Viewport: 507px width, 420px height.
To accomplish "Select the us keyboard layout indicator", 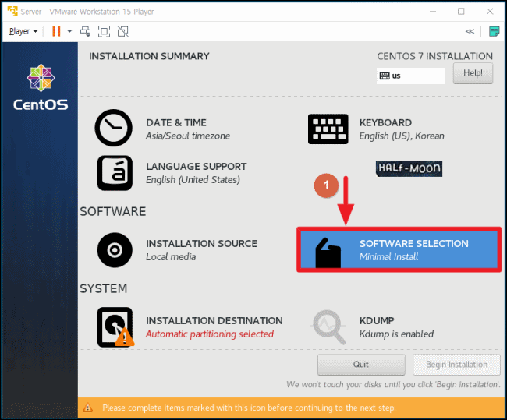I will click(410, 76).
